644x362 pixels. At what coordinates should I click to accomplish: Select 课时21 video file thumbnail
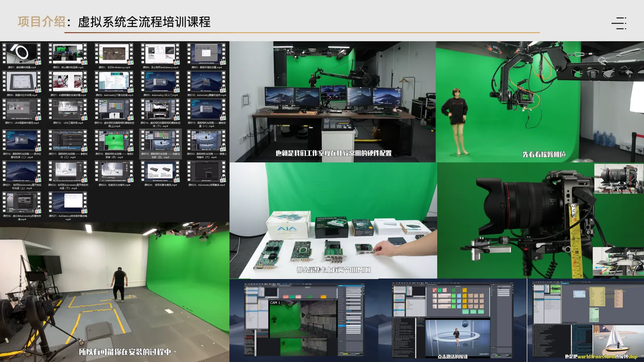(x=22, y=172)
